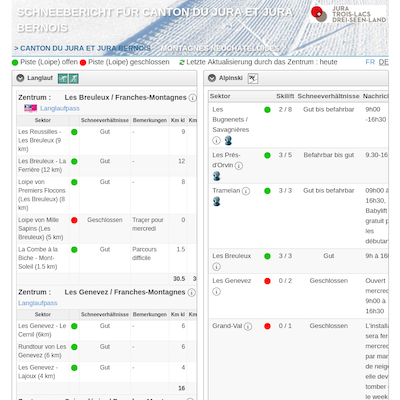Viewport: 400px width, 400px height.
Task: Click Schneeverhältnisse header in Alpinski table
Action: (328, 96)
